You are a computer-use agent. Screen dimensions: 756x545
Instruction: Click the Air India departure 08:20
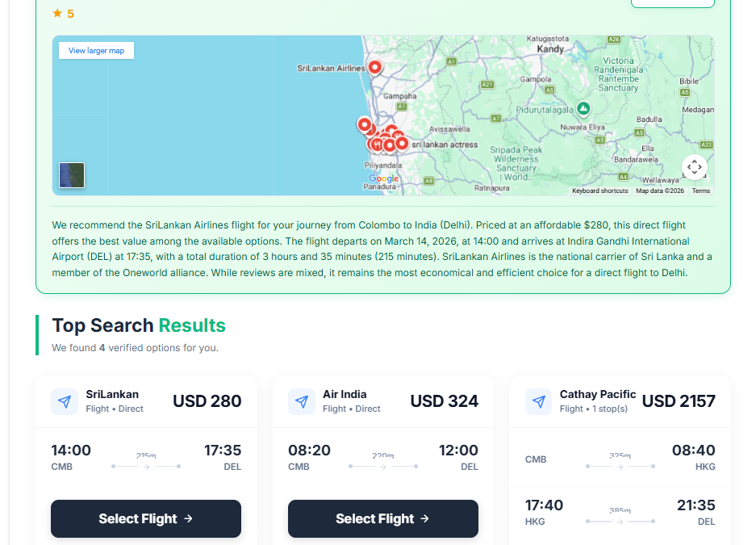coord(309,451)
